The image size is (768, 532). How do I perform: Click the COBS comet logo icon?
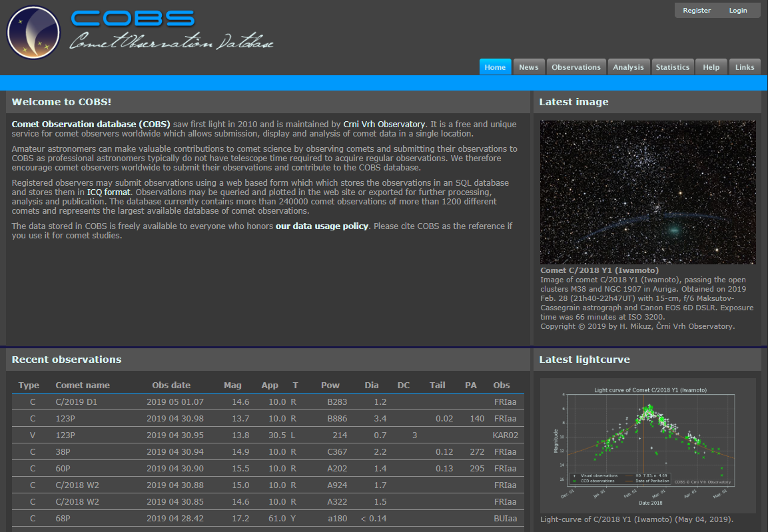click(33, 33)
